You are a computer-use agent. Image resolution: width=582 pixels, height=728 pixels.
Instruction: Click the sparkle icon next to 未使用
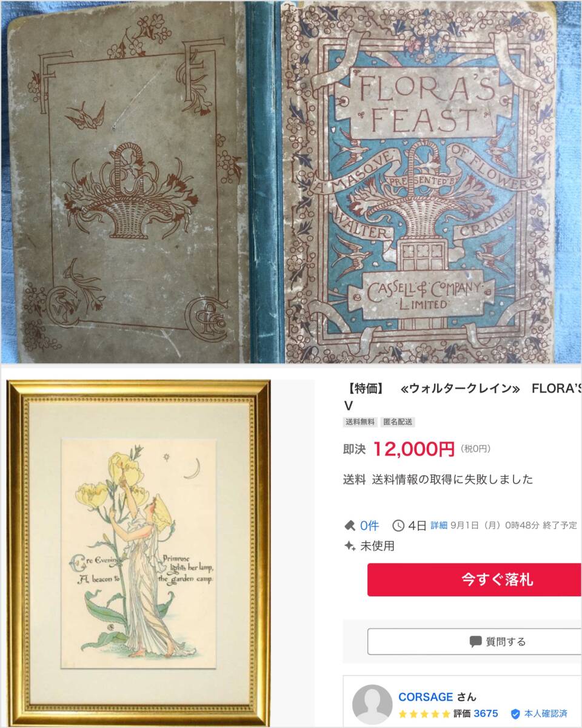tap(350, 546)
